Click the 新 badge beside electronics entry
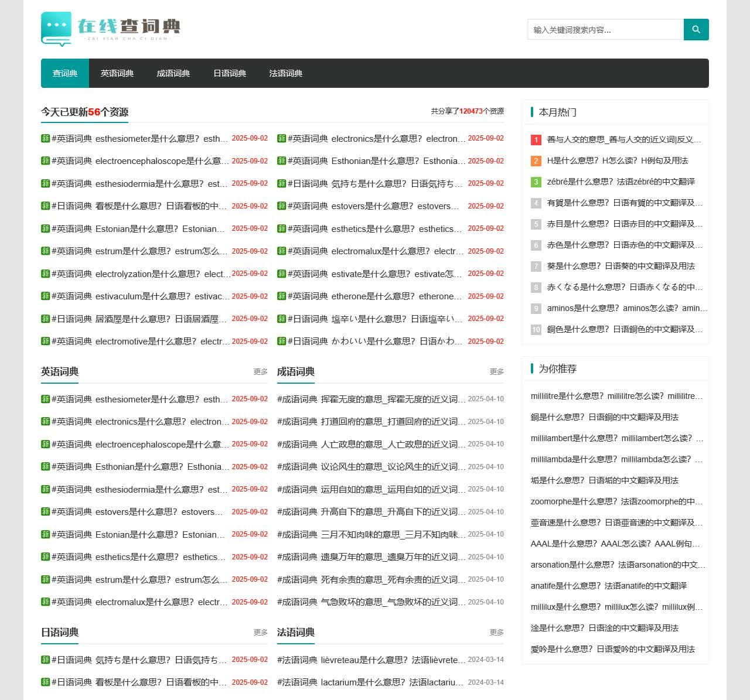The image size is (750, 700). tap(281, 139)
